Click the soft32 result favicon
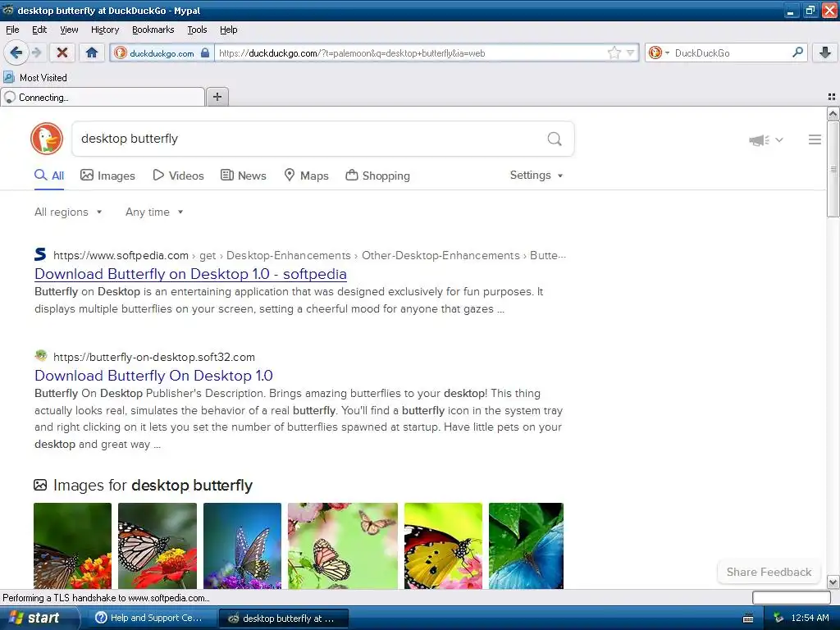The width and height of the screenshot is (840, 630). 41,356
